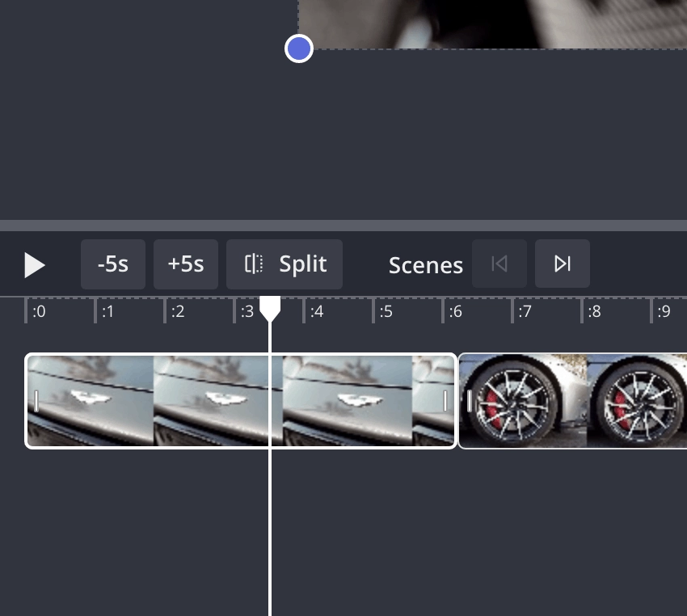Screen dimensions: 687x616
Task: Click the :0 mark on the timeline ruler
Action: click(37, 311)
